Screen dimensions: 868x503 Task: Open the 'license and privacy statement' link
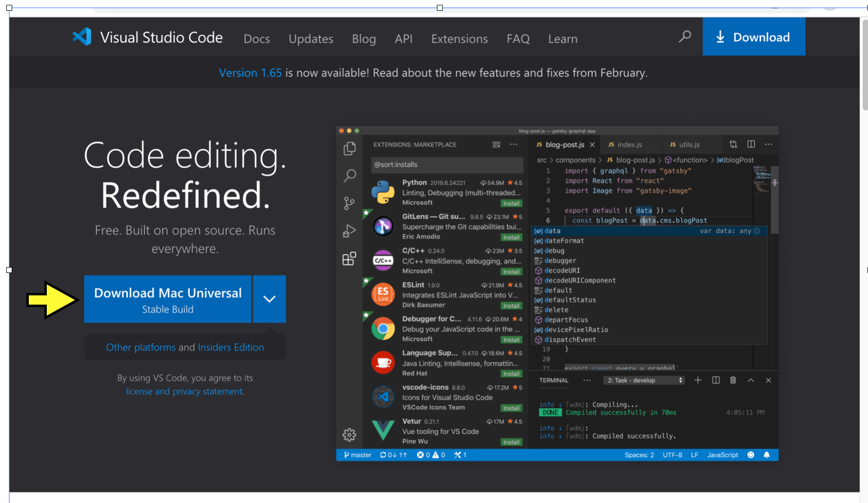coord(184,391)
